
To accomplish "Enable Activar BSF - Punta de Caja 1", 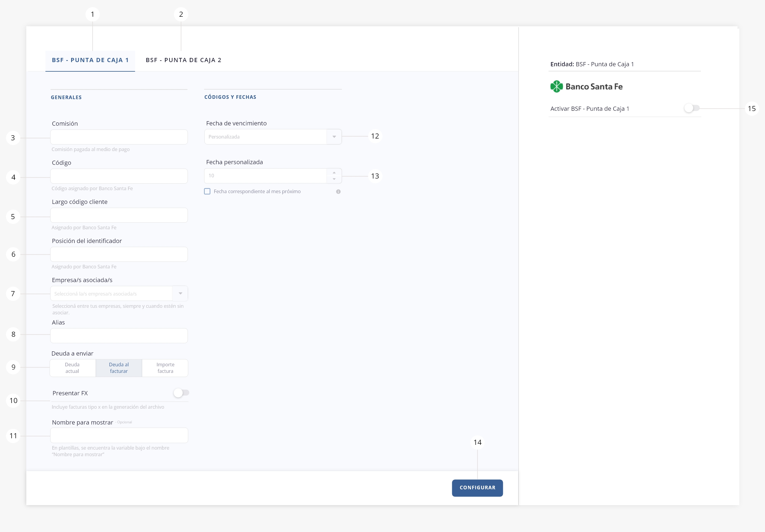I will [691, 108].
